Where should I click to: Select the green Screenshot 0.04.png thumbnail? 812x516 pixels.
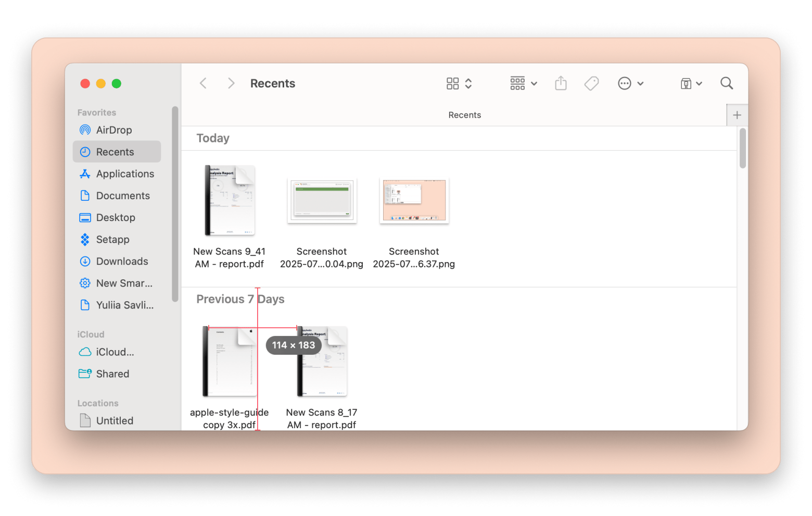[x=322, y=201]
